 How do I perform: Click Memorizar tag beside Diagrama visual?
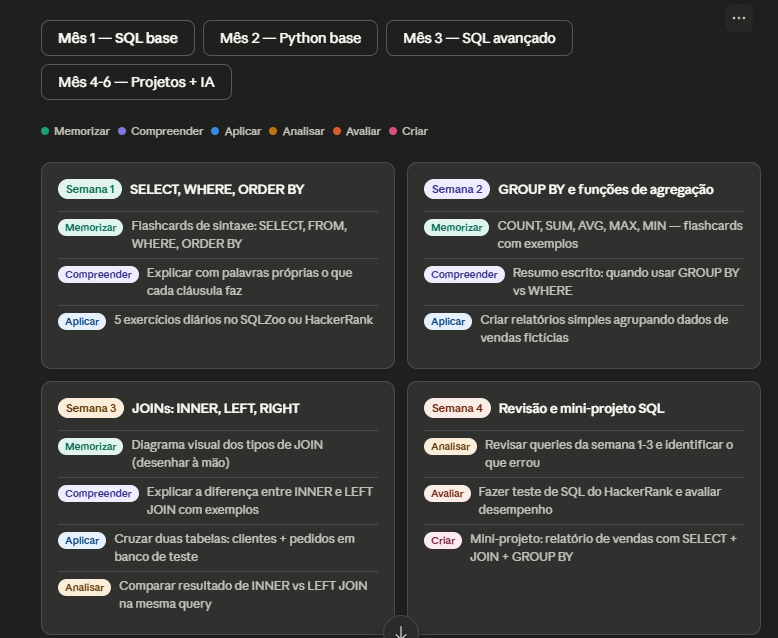pos(90,447)
